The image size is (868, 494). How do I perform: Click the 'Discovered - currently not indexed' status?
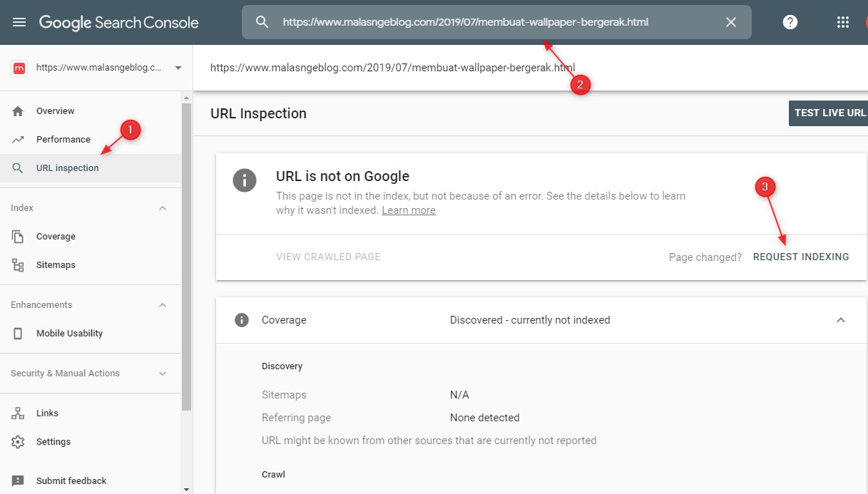point(530,320)
